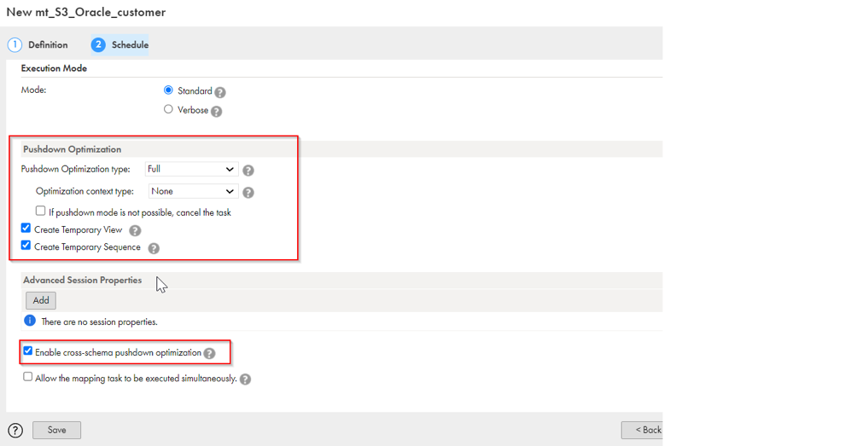This screenshot has height=446, width=868.
Task: Select the Verbose execution mode
Action: coord(168,109)
